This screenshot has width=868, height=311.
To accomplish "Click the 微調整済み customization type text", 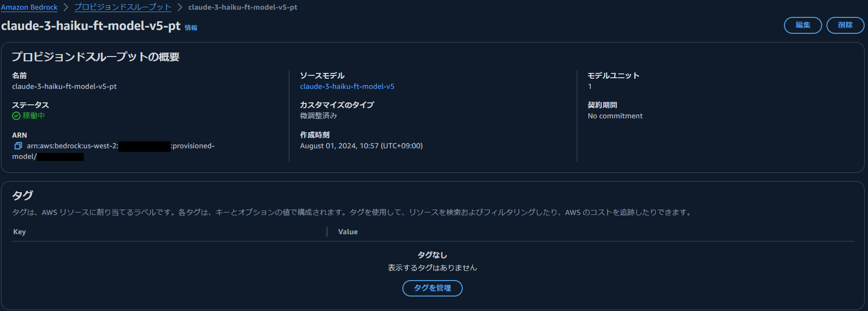I will coord(319,115).
